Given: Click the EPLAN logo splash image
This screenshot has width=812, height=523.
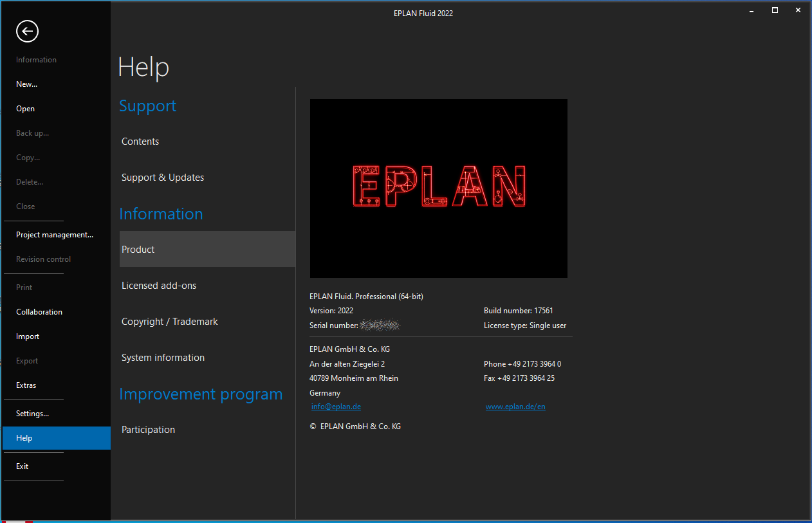Looking at the screenshot, I should [x=439, y=188].
